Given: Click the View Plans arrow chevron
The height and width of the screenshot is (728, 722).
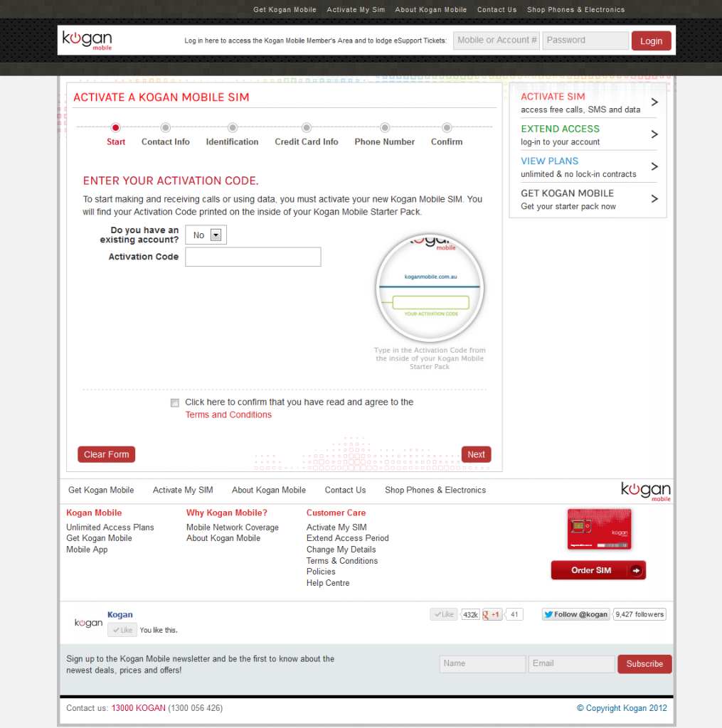Looking at the screenshot, I should 654,166.
